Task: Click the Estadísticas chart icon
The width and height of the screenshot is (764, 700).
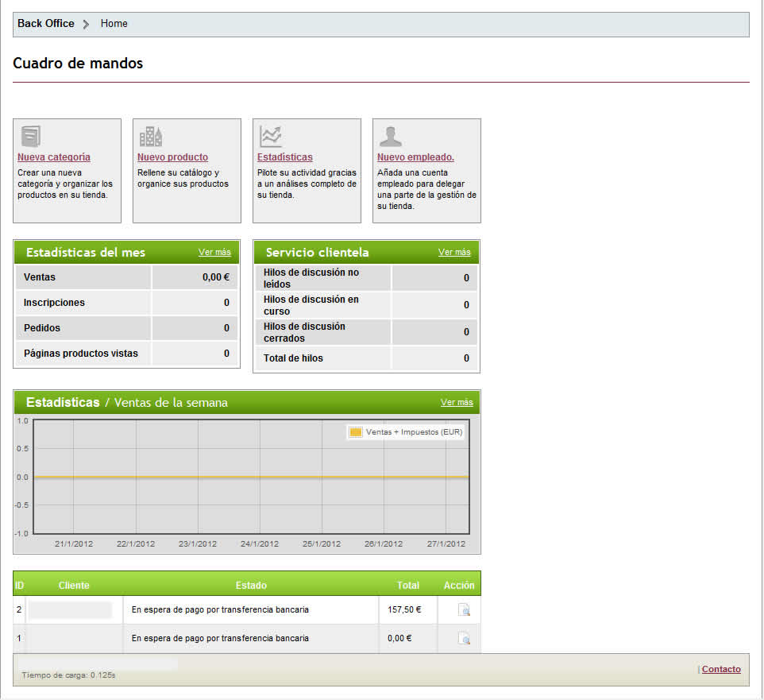Action: click(271, 137)
